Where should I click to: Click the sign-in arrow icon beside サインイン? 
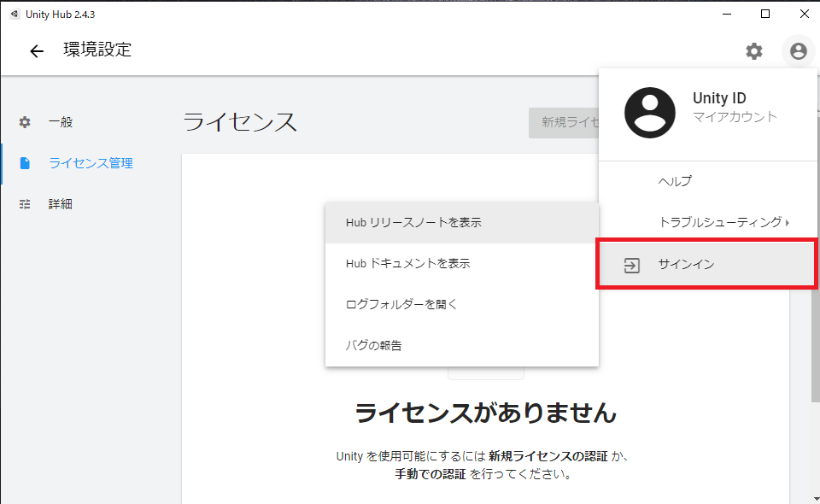[631, 265]
